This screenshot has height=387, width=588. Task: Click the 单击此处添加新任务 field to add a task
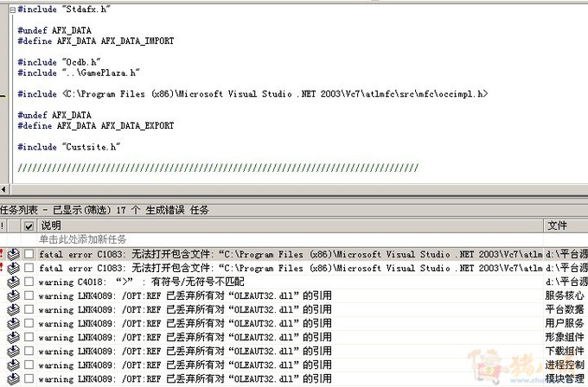click(290, 239)
